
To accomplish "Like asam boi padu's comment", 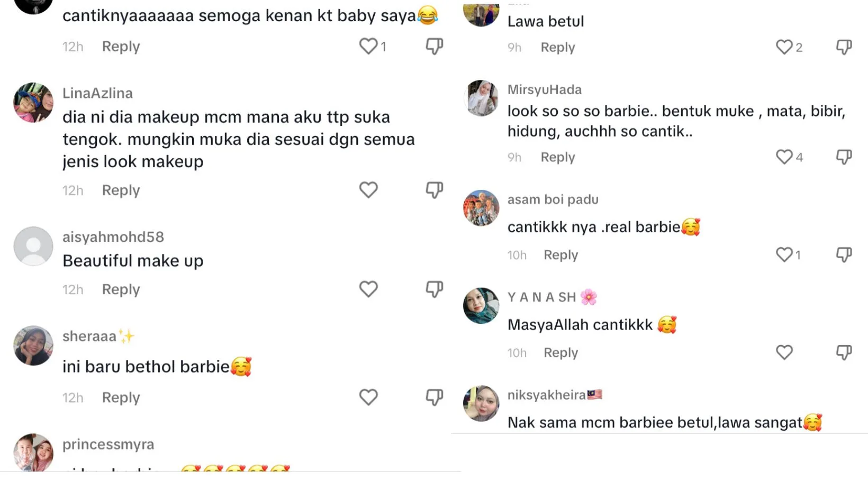I will coord(784,255).
